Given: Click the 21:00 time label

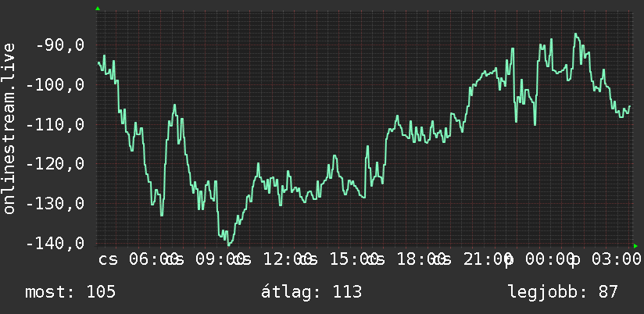Looking at the screenshot, I should coord(488,259).
